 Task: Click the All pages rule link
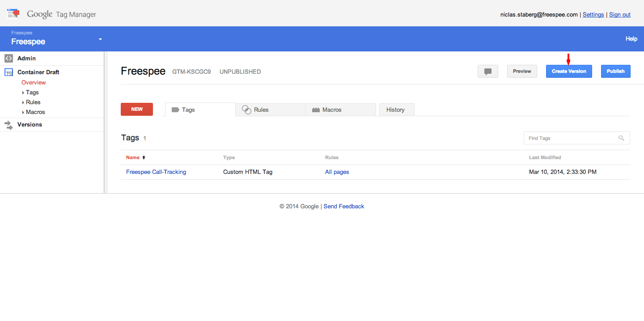pyautogui.click(x=337, y=172)
